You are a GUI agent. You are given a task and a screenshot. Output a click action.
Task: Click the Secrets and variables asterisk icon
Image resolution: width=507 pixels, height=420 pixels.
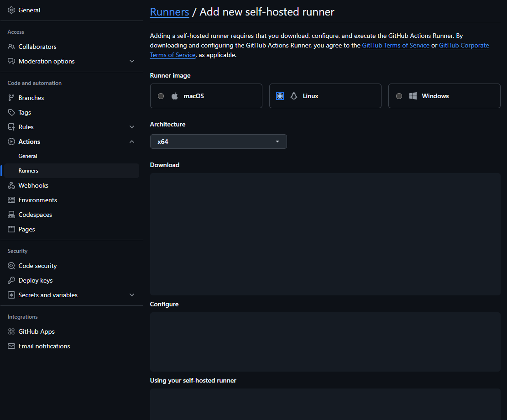pyautogui.click(x=11, y=295)
